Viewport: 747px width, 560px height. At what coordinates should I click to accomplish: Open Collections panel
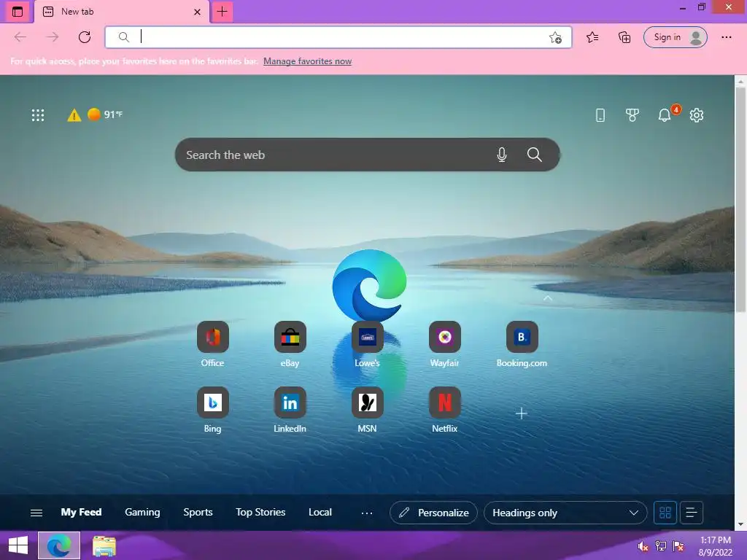624,37
